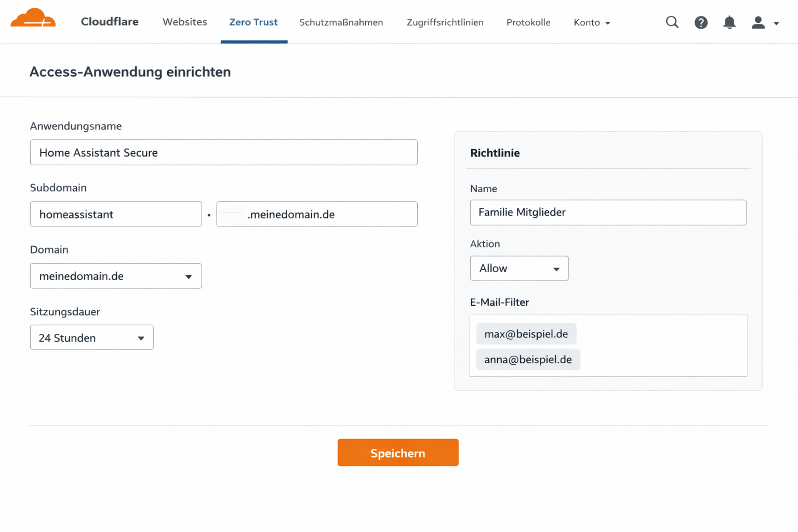Click the E-Mail-Filter label
Screen dimensions: 798x532
pyautogui.click(x=499, y=302)
